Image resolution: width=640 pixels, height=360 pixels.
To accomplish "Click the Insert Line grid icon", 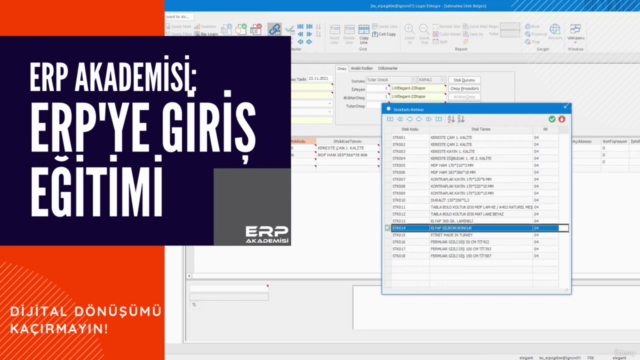I will [335, 34].
